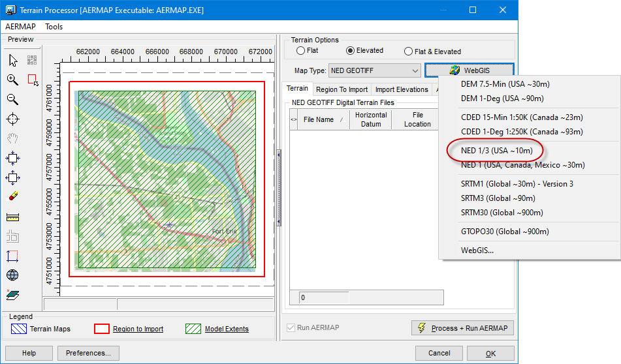621x364 pixels.
Task: Select the Flat & Elevated option
Action: tap(408, 52)
